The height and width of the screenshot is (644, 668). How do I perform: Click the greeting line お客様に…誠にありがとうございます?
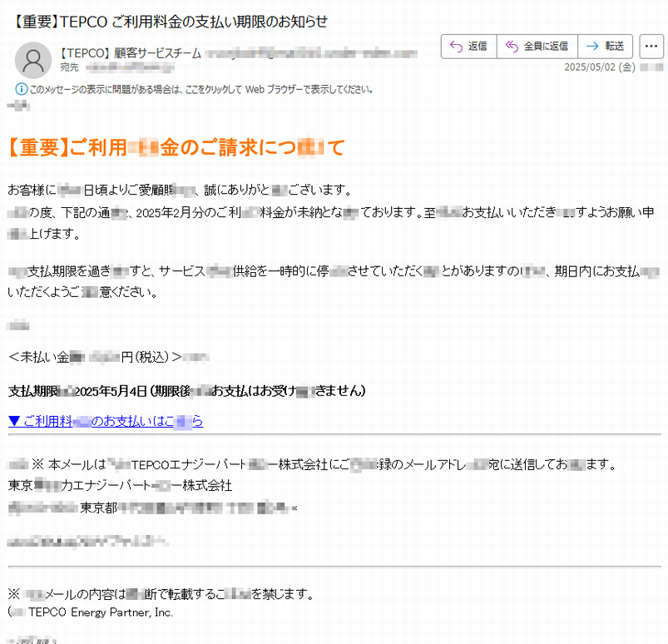pos(180,190)
